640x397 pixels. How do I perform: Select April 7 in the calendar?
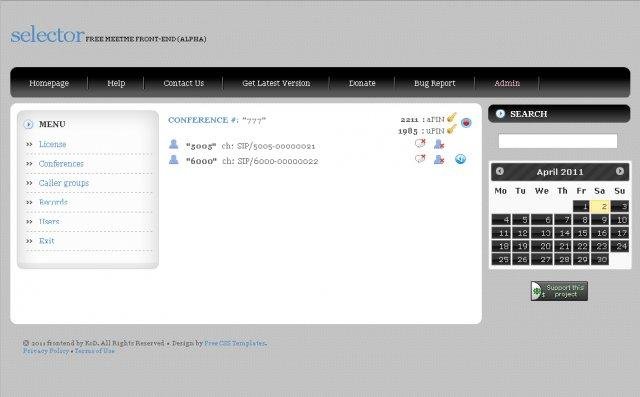pos(562,220)
